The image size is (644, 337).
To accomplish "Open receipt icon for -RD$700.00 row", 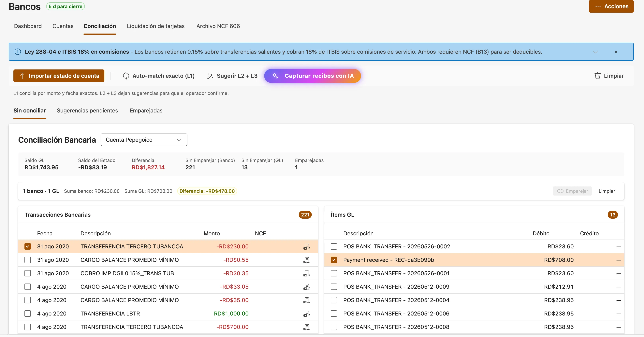I will tap(307, 327).
